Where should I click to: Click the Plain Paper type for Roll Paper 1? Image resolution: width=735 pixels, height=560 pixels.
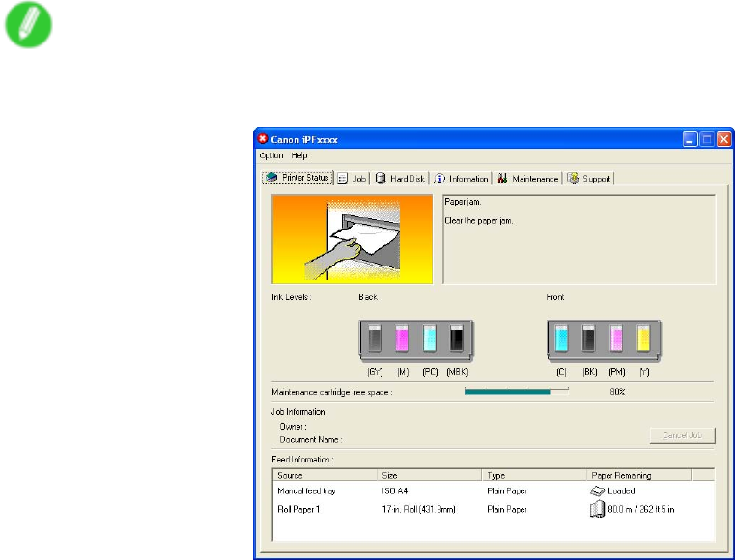(x=507, y=509)
